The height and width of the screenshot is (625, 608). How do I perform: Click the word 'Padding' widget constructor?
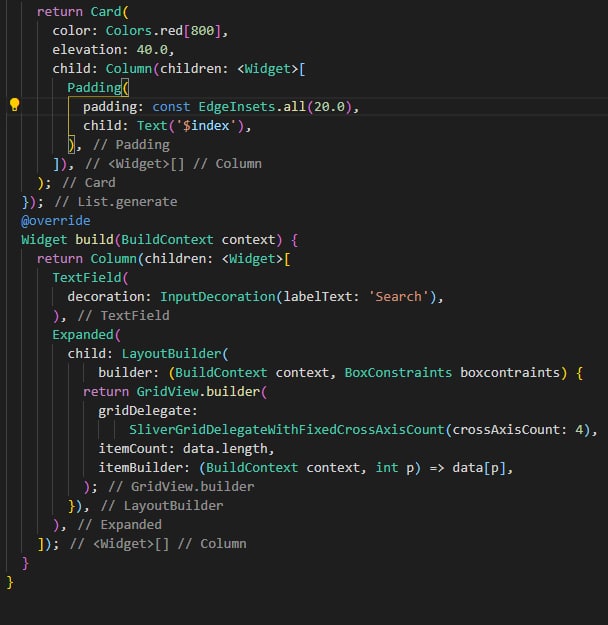coord(94,88)
